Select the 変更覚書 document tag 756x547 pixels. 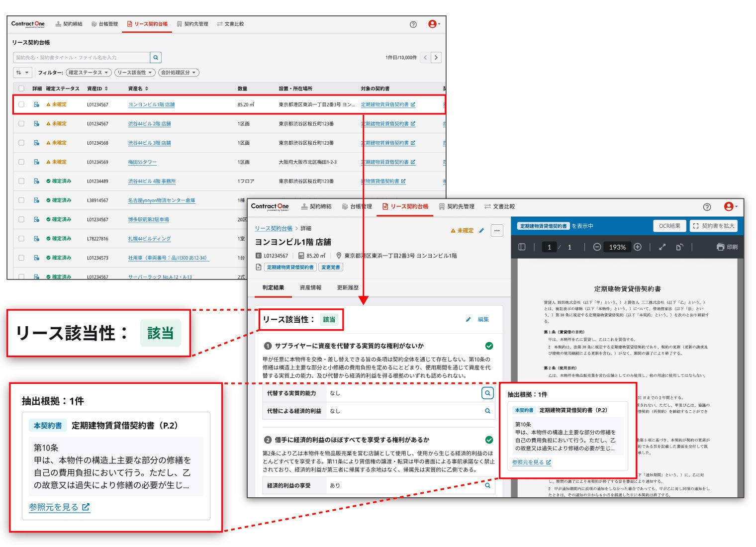pyautogui.click(x=331, y=268)
